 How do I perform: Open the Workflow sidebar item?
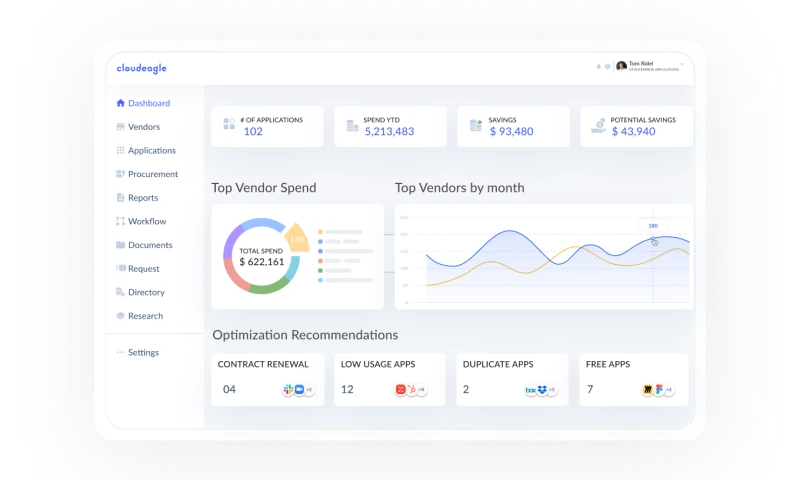tap(147, 221)
